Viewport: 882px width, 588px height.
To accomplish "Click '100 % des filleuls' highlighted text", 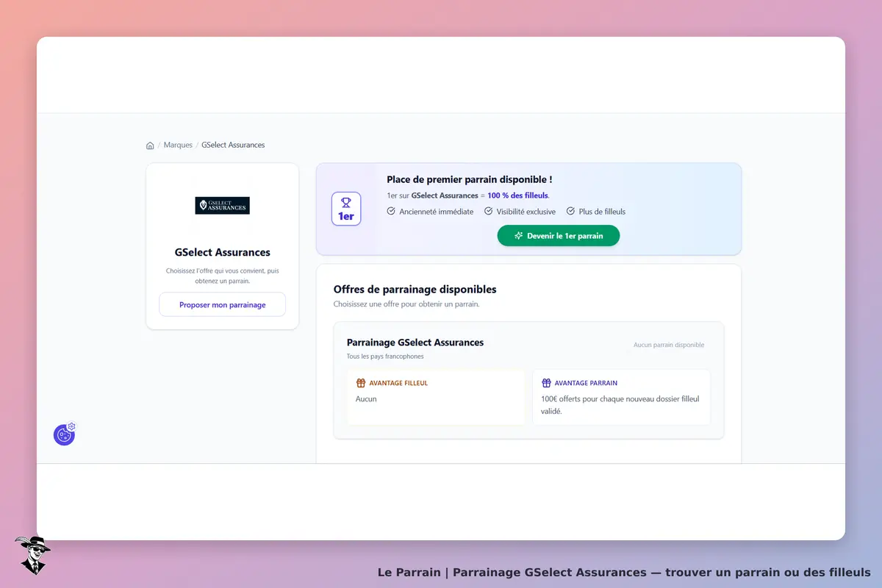I will tap(517, 196).
